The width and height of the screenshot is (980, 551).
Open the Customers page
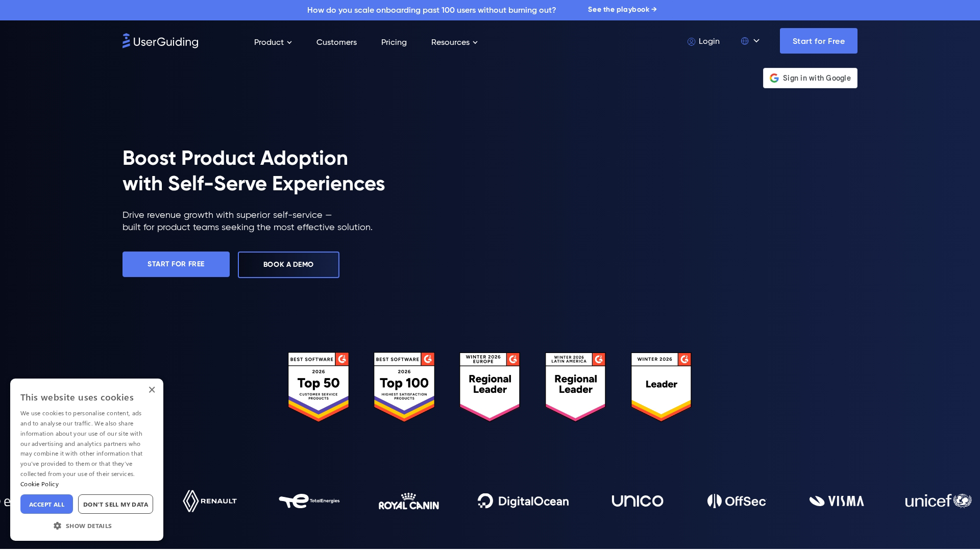click(x=336, y=42)
